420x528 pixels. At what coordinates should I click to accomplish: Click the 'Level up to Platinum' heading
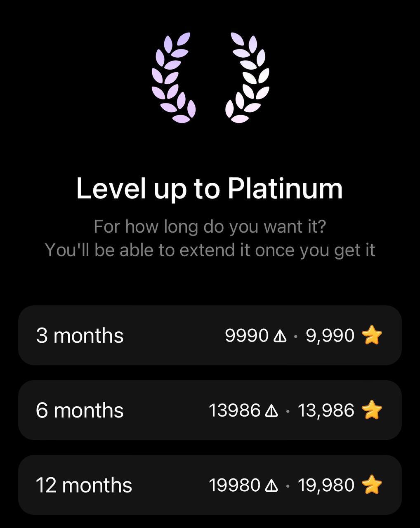(x=210, y=189)
